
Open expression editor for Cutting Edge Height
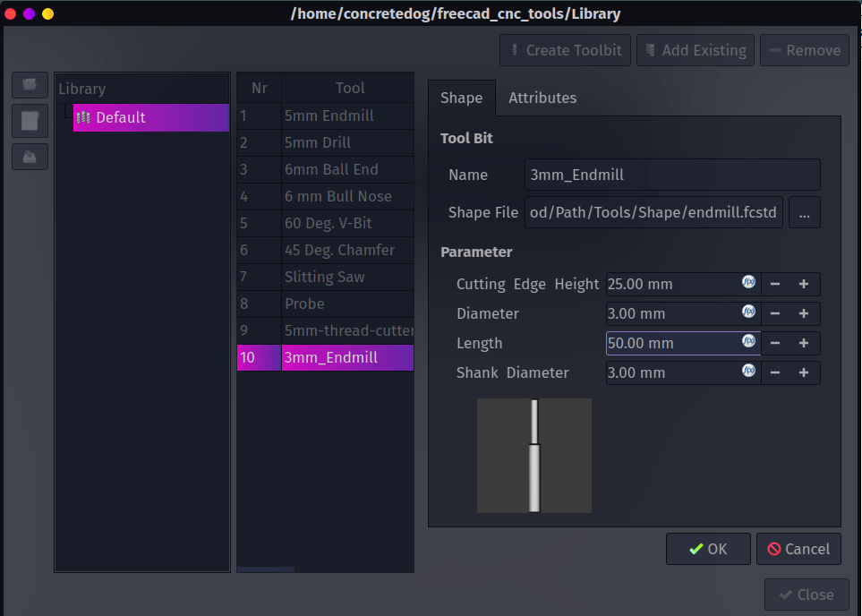coord(748,283)
